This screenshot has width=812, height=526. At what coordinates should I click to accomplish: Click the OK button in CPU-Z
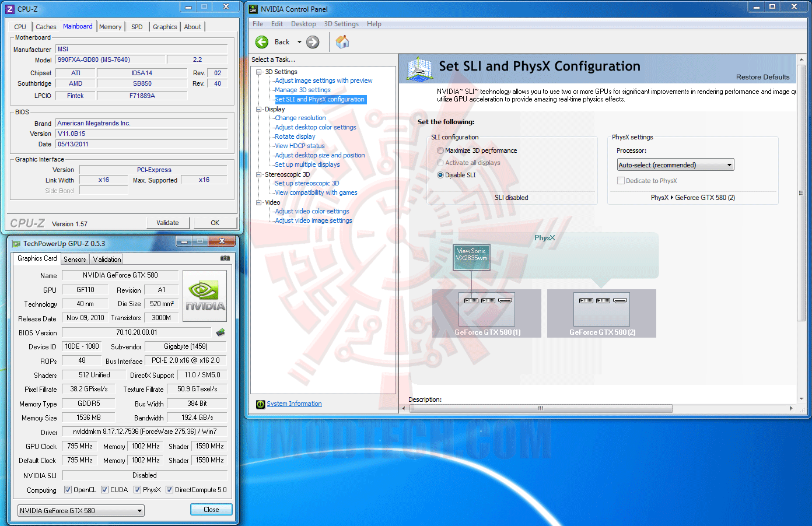(215, 223)
